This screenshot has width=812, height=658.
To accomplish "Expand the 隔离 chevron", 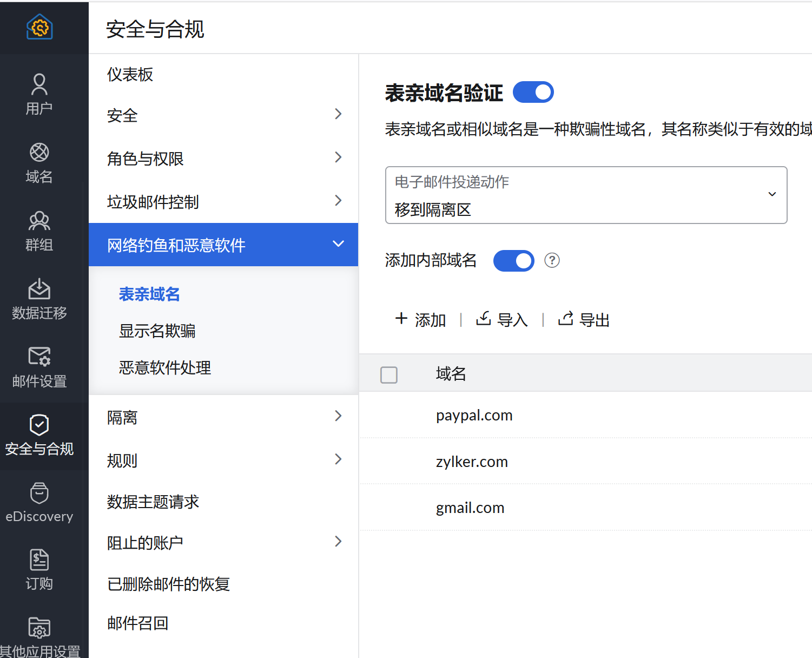I will [x=338, y=416].
